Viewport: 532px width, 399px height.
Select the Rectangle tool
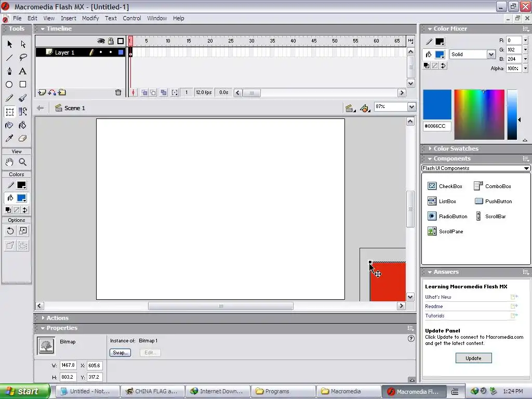pyautogui.click(x=23, y=85)
